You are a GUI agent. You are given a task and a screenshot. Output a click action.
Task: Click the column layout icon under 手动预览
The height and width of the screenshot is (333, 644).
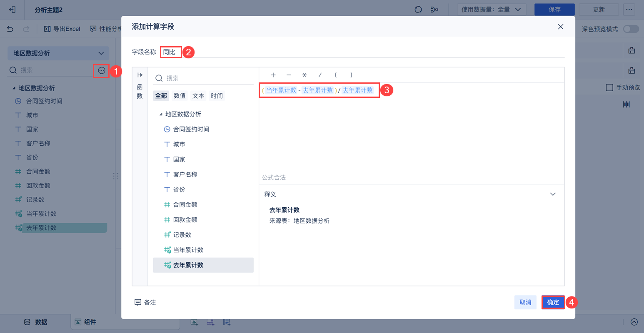[x=626, y=104]
